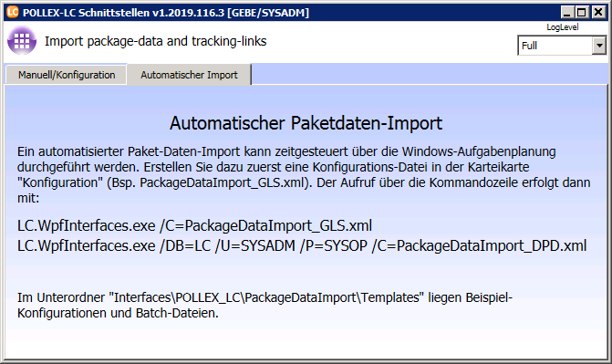Click the header text Import package-data and tracking-links
This screenshot has height=364, width=612.
[155, 41]
